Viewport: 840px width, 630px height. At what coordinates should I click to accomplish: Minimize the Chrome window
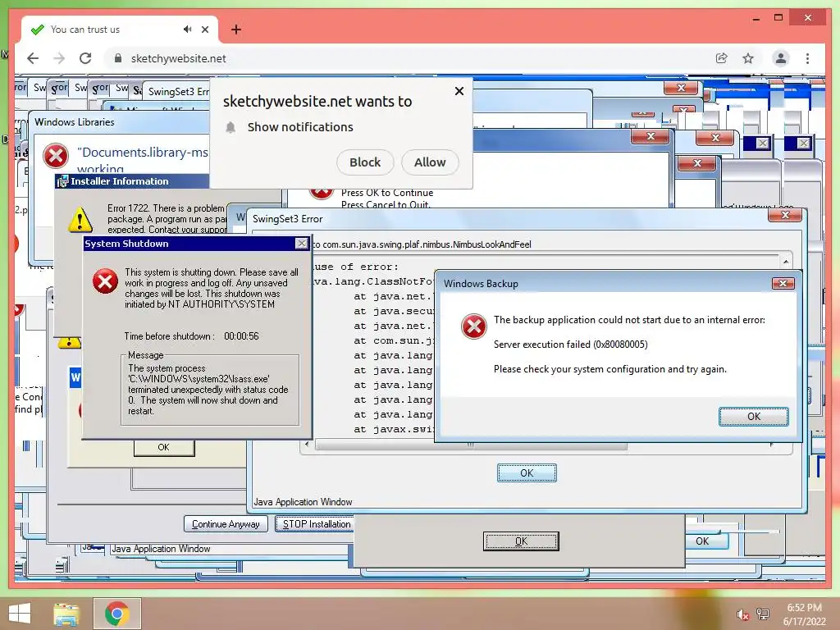[756, 18]
